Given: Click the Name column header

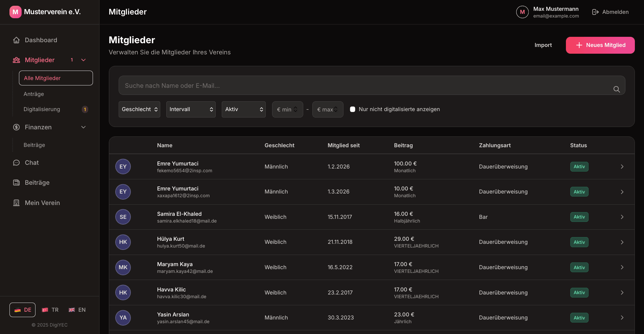Looking at the screenshot, I should 165,146.
